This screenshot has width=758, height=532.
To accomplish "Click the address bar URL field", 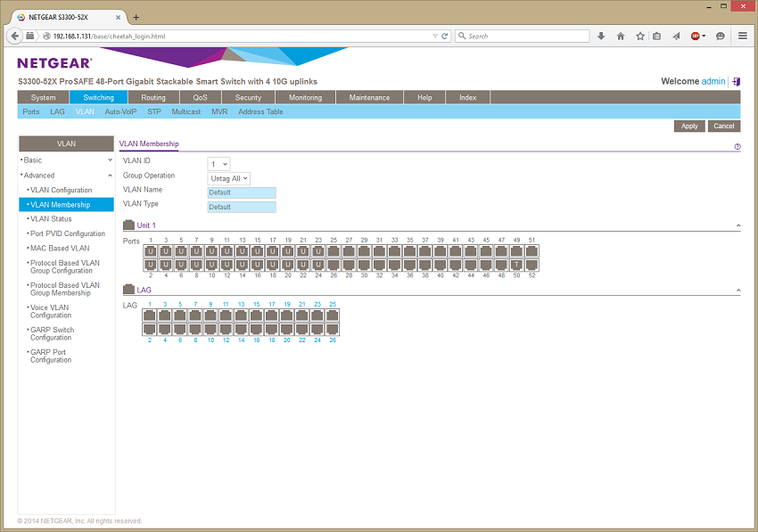I will [241, 37].
